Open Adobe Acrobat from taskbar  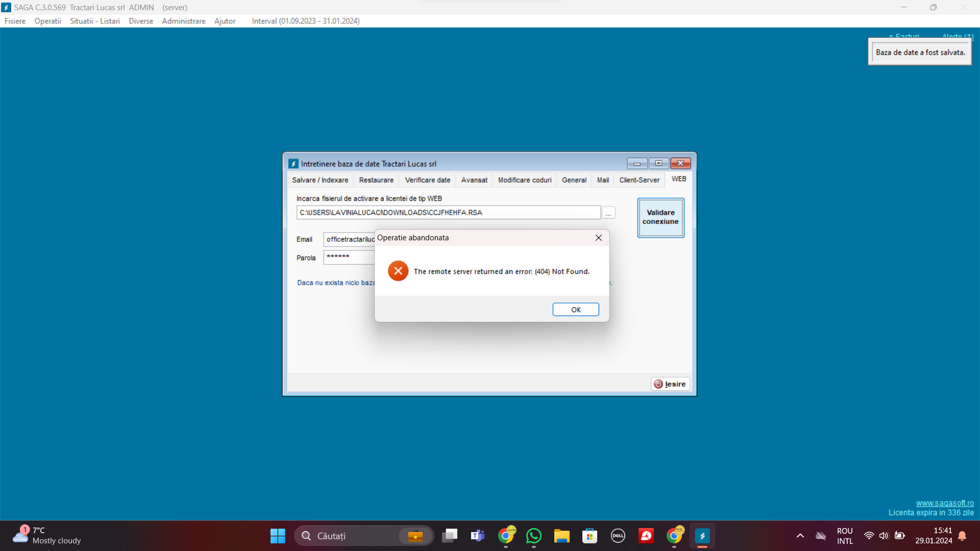[646, 536]
